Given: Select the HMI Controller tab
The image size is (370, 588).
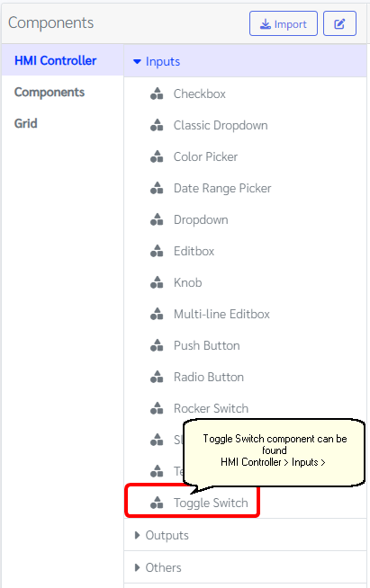Looking at the screenshot, I should (55, 61).
